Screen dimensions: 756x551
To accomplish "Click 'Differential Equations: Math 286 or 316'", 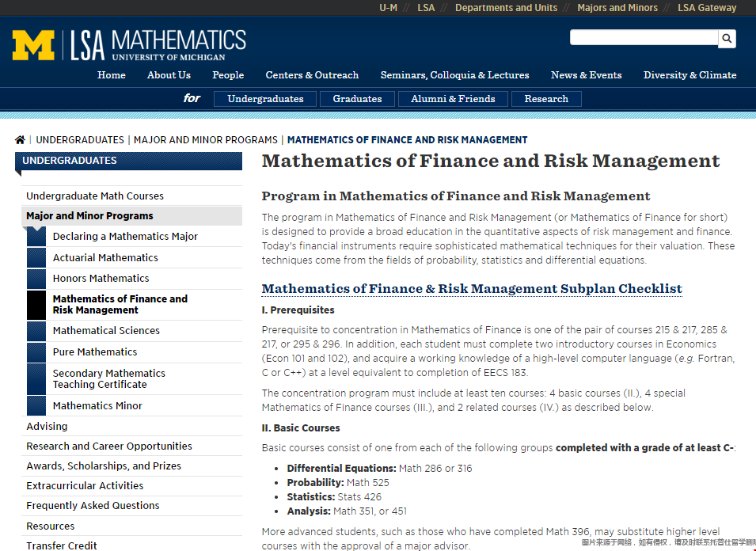I will pyautogui.click(x=379, y=469).
